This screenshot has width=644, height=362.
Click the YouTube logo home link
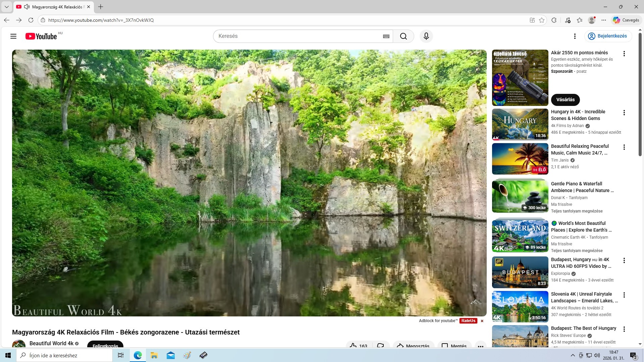(x=41, y=36)
